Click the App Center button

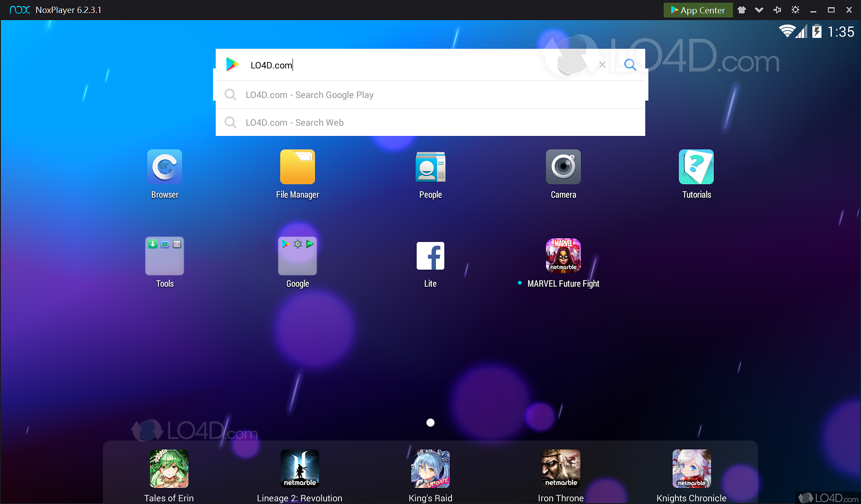pos(698,10)
